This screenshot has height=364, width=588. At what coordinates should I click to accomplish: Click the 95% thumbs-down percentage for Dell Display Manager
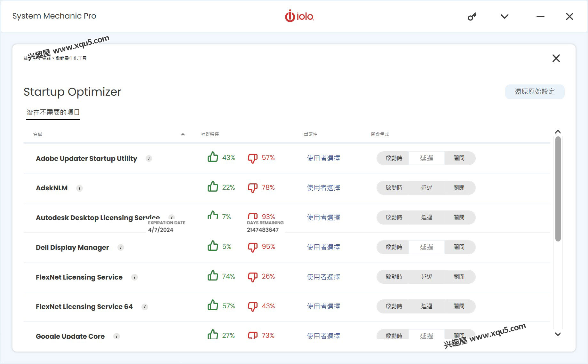click(x=268, y=247)
